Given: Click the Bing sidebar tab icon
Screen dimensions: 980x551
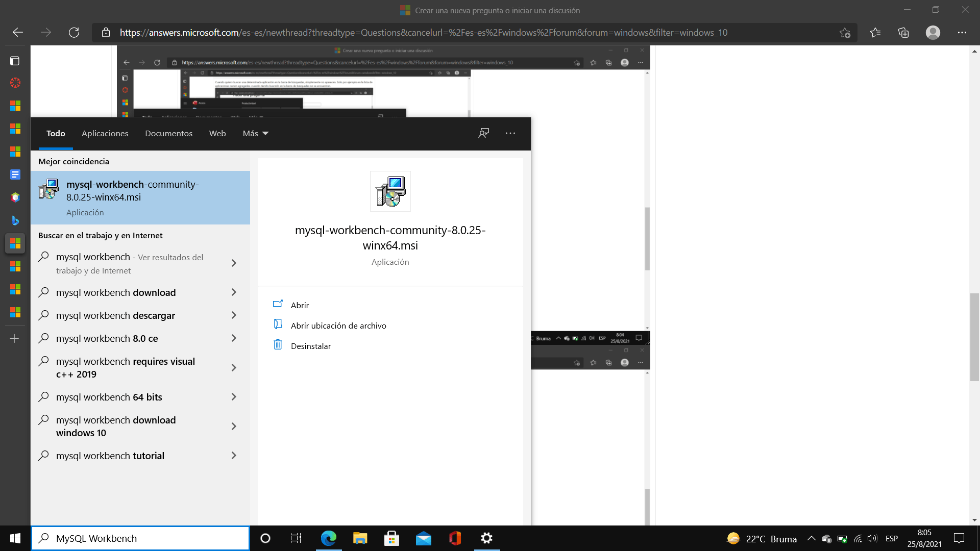Looking at the screenshot, I should pos(15,220).
